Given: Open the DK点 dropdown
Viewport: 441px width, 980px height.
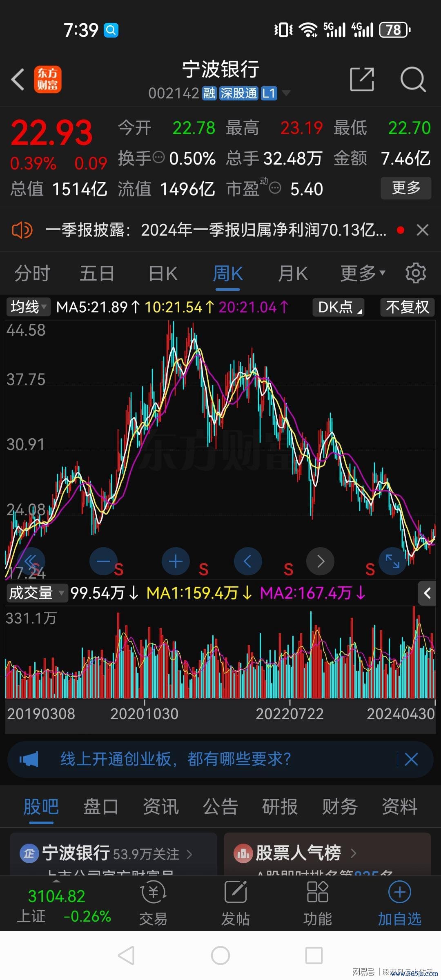Looking at the screenshot, I should pos(339,307).
